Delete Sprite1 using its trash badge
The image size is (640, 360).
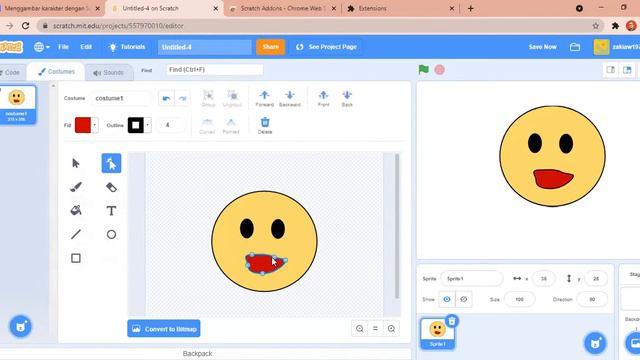point(452,321)
